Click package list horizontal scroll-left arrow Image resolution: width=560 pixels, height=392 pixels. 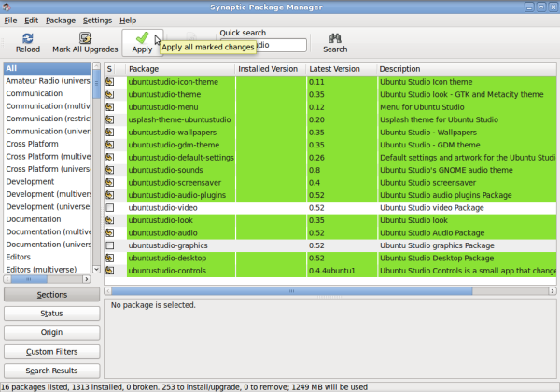[108, 291]
